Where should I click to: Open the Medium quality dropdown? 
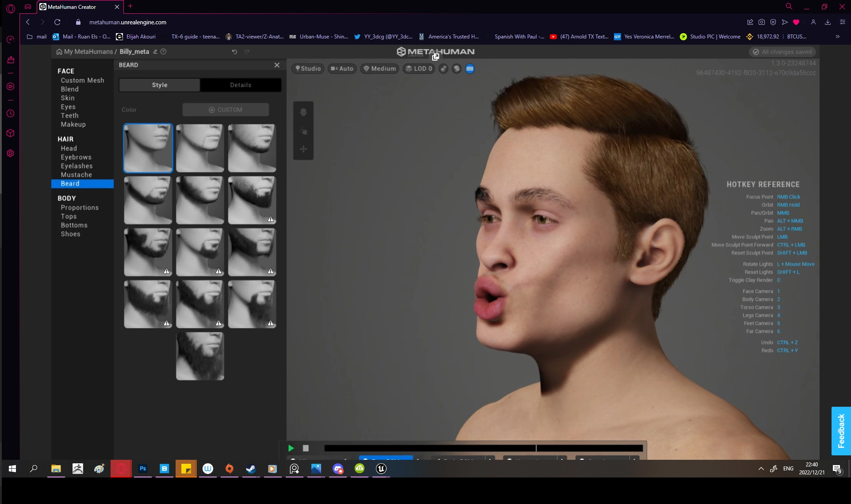379,69
